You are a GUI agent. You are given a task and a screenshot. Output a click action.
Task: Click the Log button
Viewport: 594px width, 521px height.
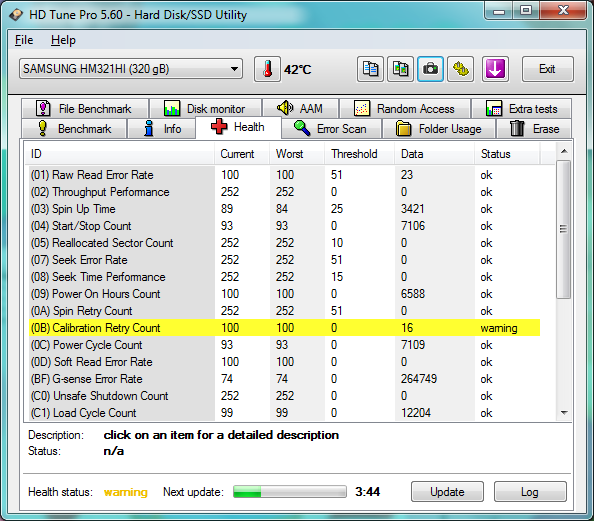(x=530, y=492)
